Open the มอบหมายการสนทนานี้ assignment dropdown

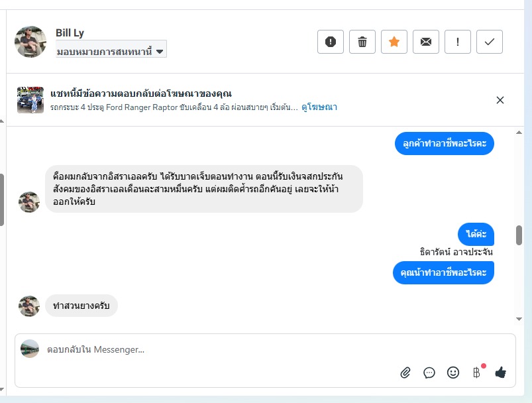111,50
